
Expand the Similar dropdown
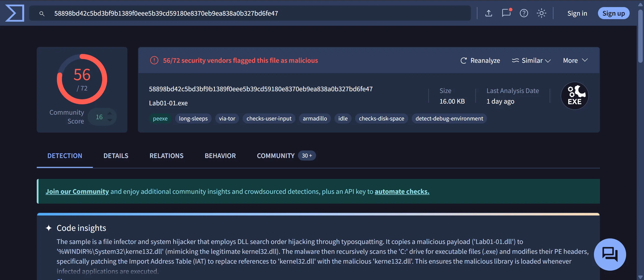[532, 60]
